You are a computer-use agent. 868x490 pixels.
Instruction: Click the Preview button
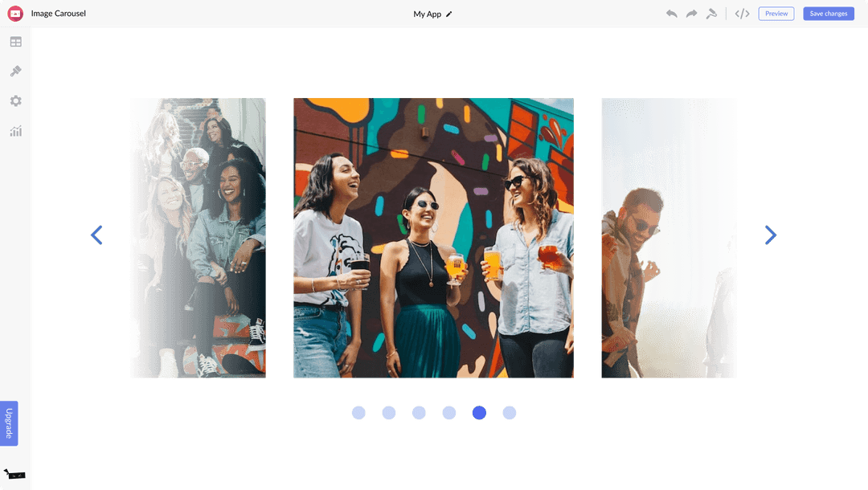(x=776, y=14)
